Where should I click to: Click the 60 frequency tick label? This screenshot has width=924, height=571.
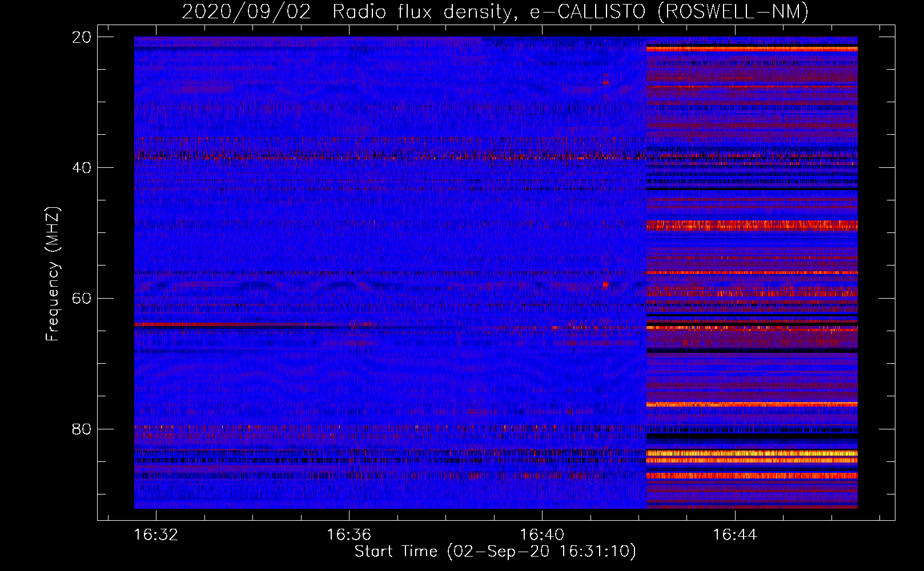(82, 299)
